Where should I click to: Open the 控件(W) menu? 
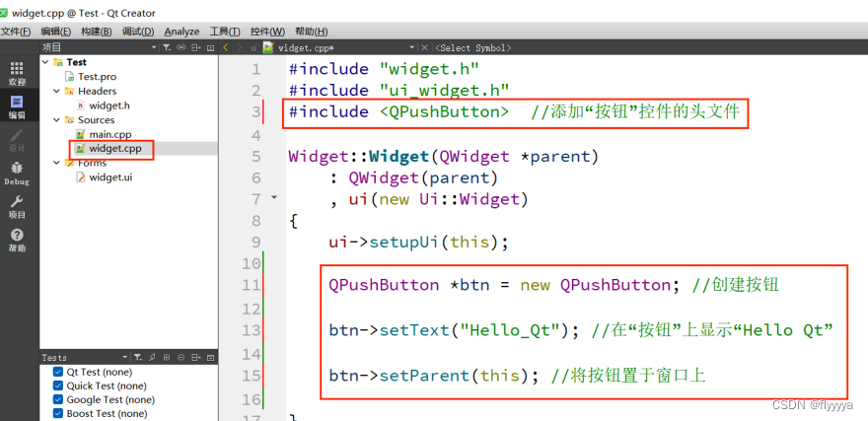268,32
